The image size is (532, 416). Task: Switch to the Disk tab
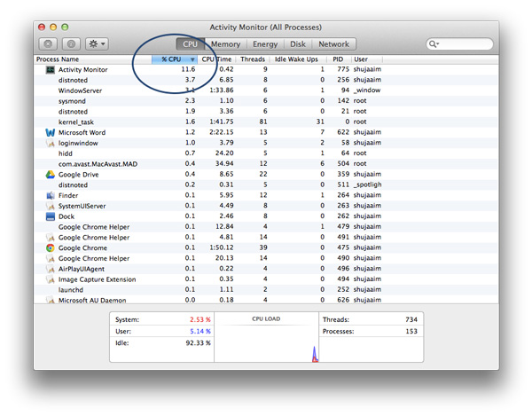tap(298, 44)
